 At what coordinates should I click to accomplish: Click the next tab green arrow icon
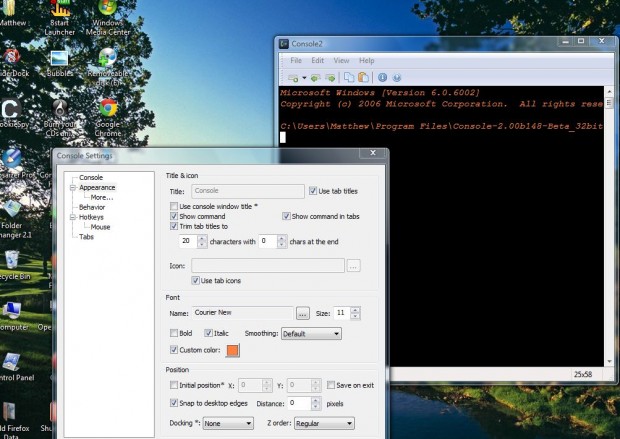(330, 78)
